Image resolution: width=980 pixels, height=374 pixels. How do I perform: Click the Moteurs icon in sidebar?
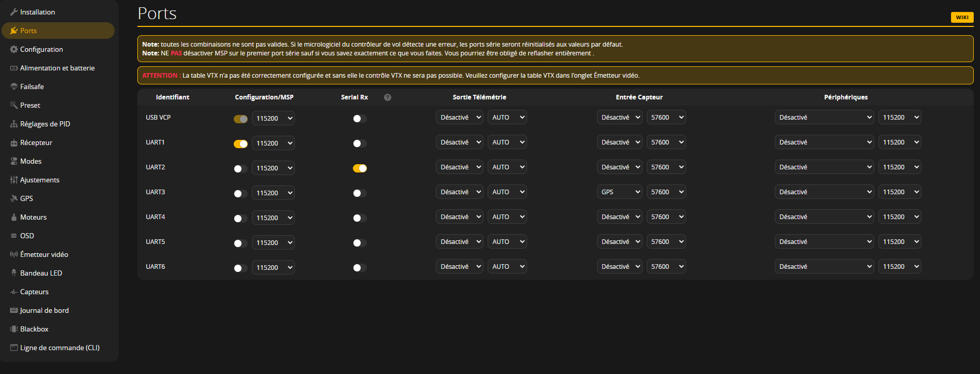click(14, 217)
